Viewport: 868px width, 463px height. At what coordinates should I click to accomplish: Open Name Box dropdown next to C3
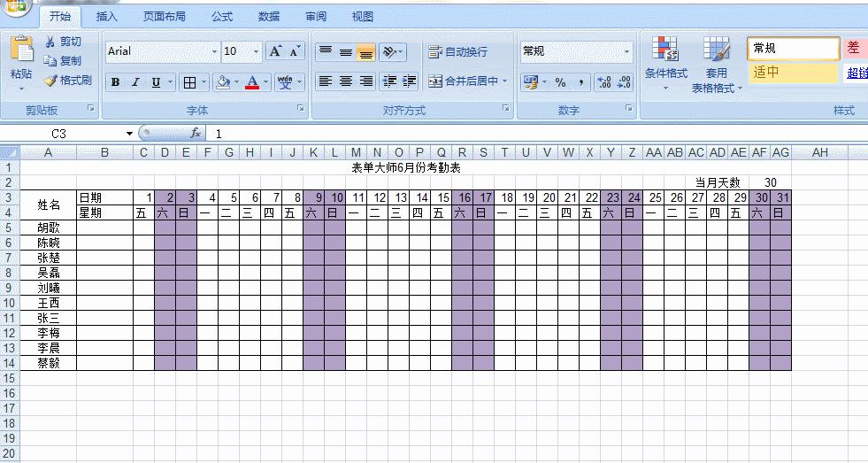click(x=129, y=134)
